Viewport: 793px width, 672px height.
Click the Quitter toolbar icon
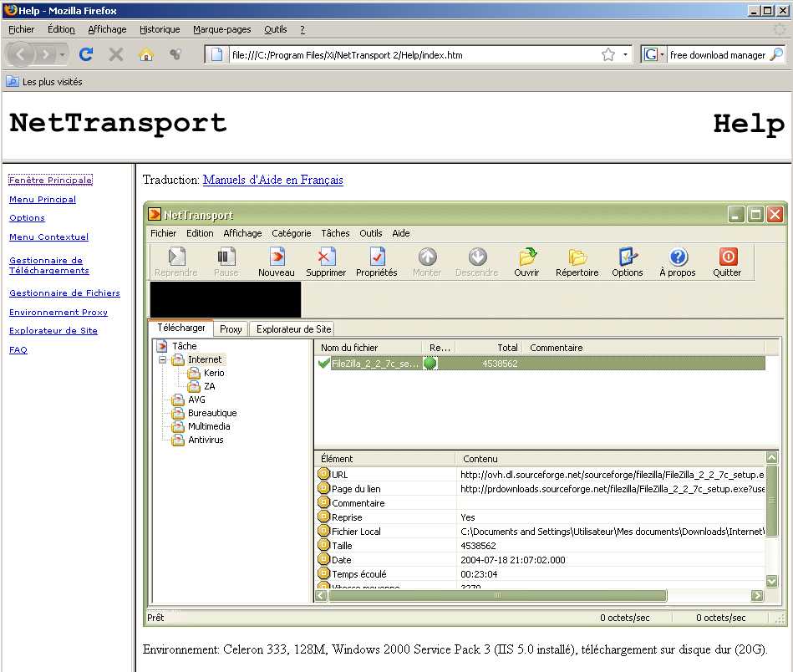[727, 257]
